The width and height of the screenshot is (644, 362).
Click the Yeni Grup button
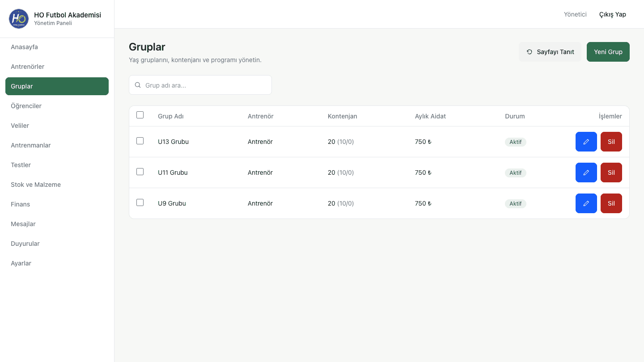click(608, 52)
